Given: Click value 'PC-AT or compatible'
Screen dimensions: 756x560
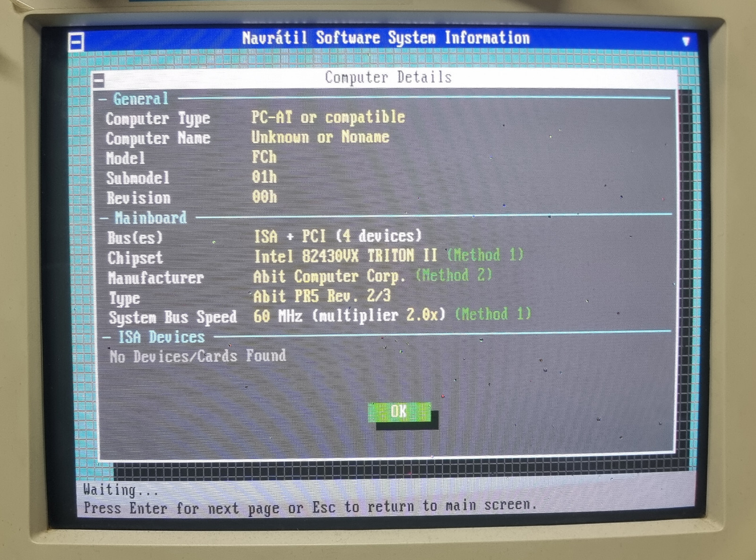Looking at the screenshot, I should (x=328, y=117).
